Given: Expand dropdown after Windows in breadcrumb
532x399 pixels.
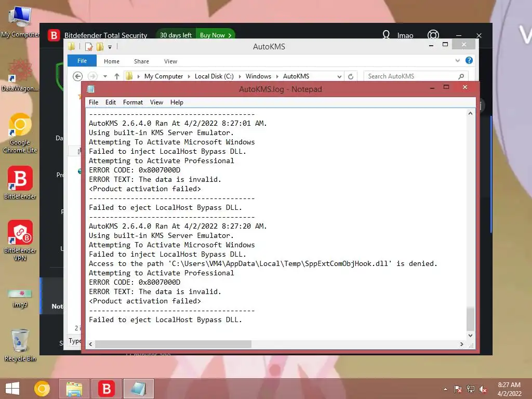Looking at the screenshot, I should [277, 77].
